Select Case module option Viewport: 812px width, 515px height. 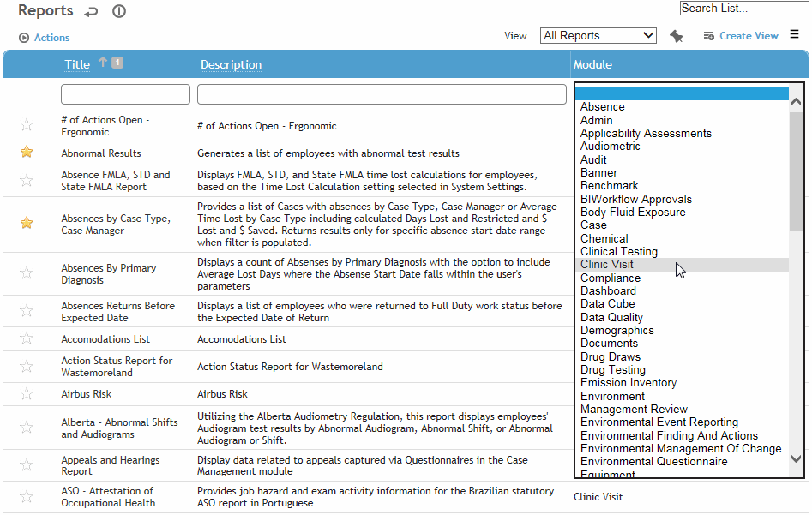(682, 225)
